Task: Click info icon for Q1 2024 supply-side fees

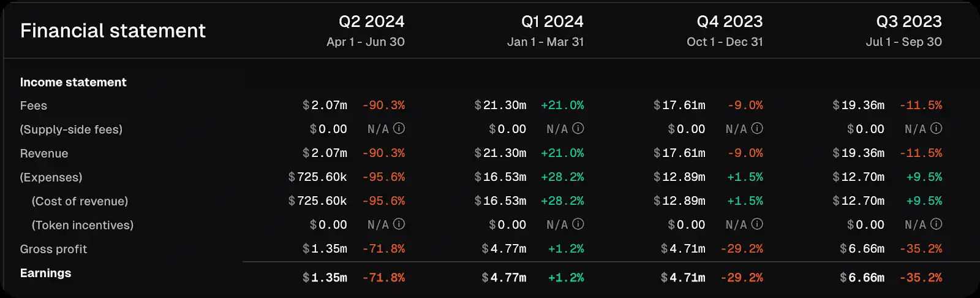Action: (578, 129)
